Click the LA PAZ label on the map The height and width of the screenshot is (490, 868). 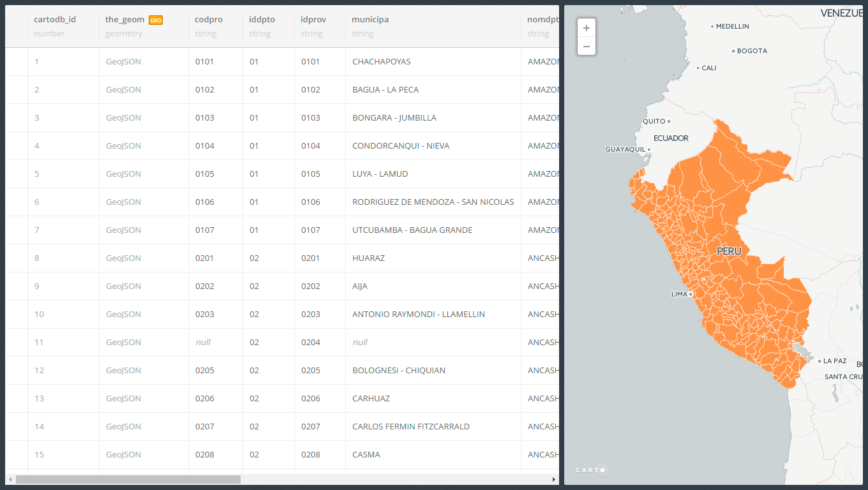[x=835, y=361]
